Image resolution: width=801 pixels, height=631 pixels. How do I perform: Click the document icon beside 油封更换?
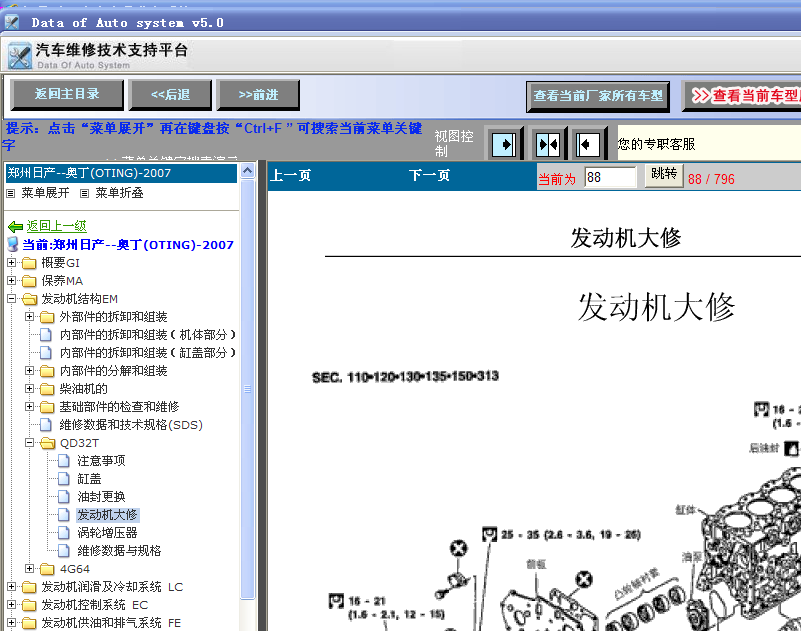click(x=64, y=497)
